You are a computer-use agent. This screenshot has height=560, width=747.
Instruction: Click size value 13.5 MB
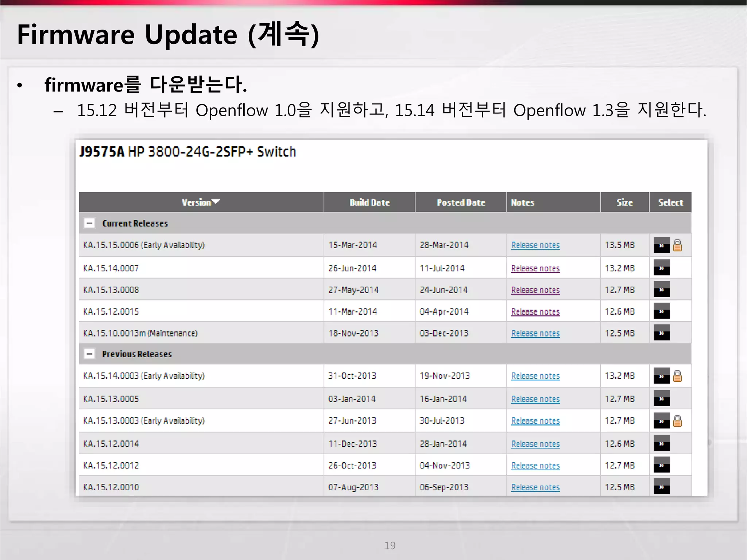click(x=619, y=245)
